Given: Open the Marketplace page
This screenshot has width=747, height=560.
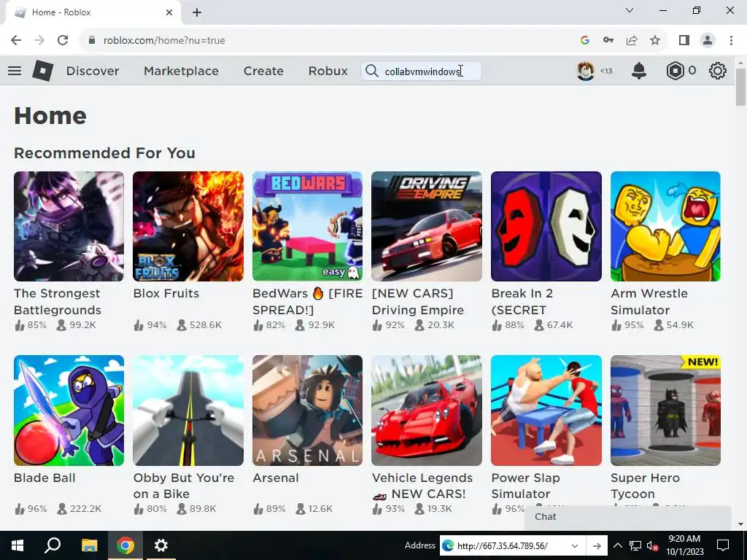Looking at the screenshot, I should [181, 71].
